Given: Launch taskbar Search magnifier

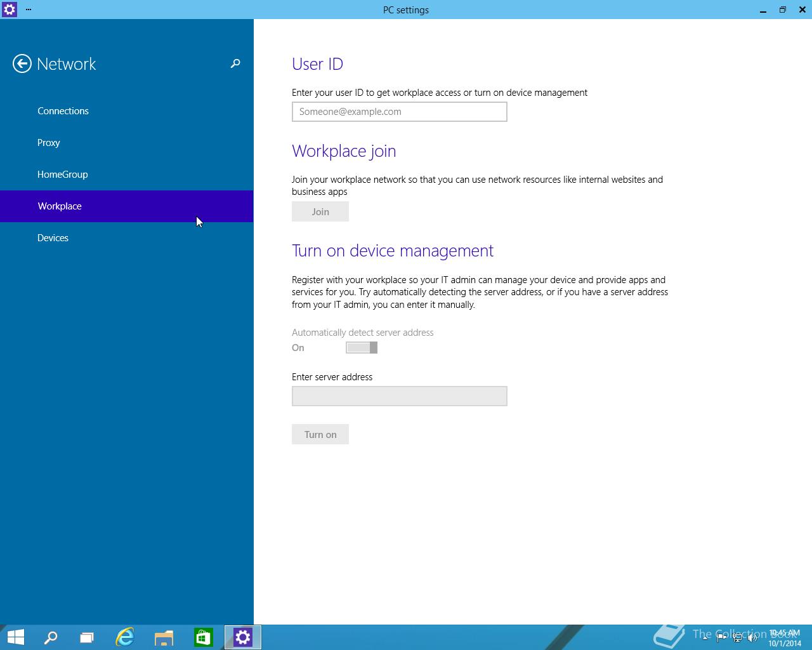Looking at the screenshot, I should click(x=51, y=637).
